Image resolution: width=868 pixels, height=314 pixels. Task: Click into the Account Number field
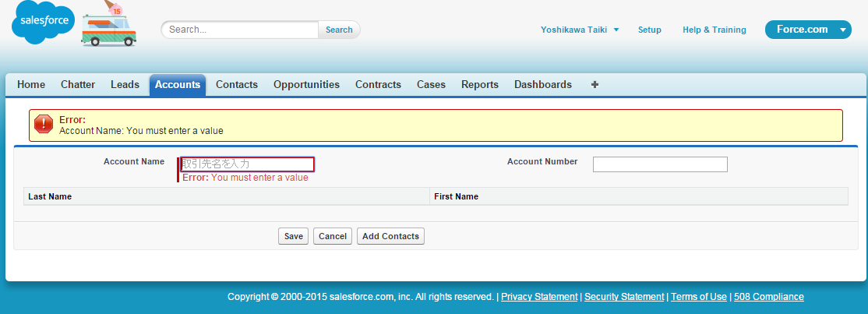pos(661,164)
